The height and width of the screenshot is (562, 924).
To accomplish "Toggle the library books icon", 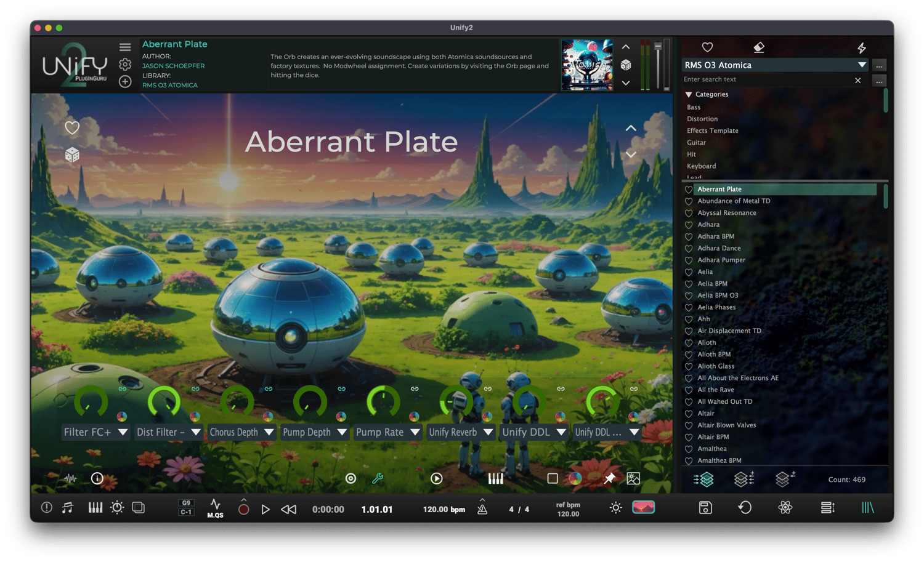I will [x=867, y=507].
